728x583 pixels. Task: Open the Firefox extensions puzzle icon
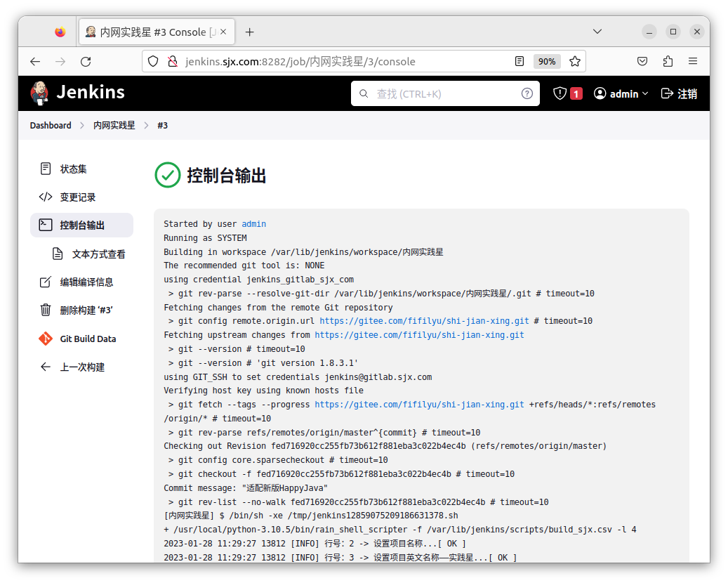click(x=668, y=61)
